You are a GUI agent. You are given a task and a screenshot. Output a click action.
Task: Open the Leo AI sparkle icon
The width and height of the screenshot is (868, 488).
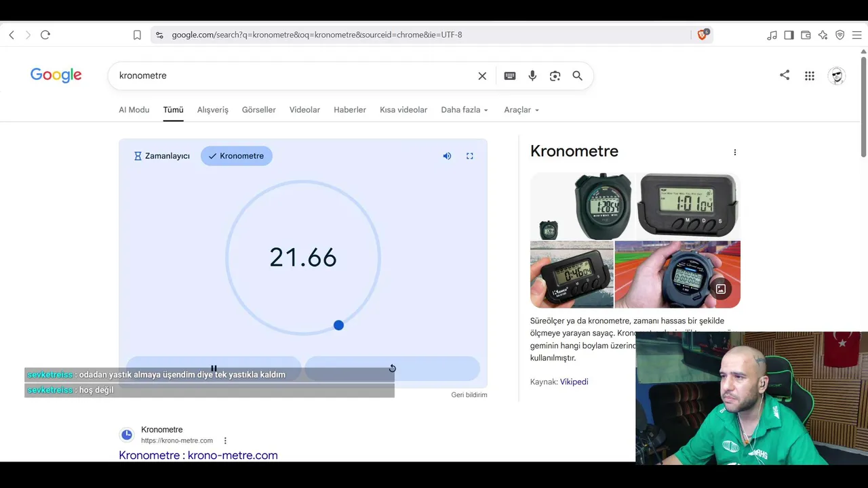[x=823, y=35]
